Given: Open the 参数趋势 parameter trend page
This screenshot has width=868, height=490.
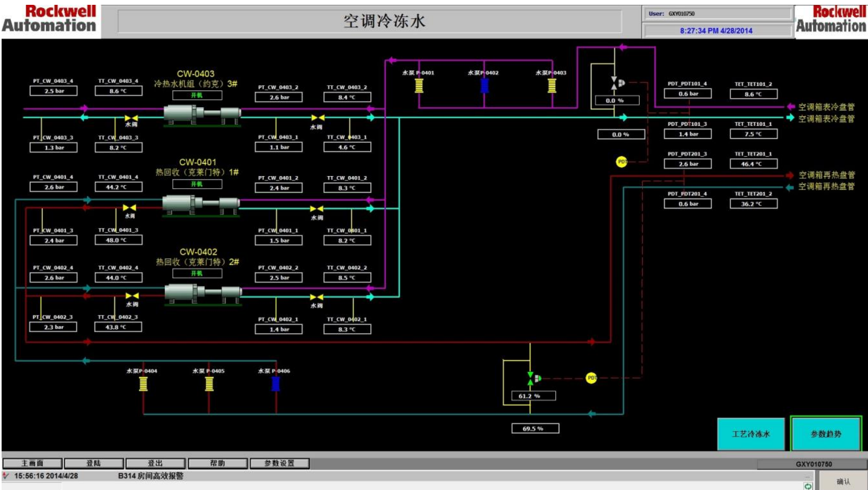Looking at the screenshot, I should (826, 434).
